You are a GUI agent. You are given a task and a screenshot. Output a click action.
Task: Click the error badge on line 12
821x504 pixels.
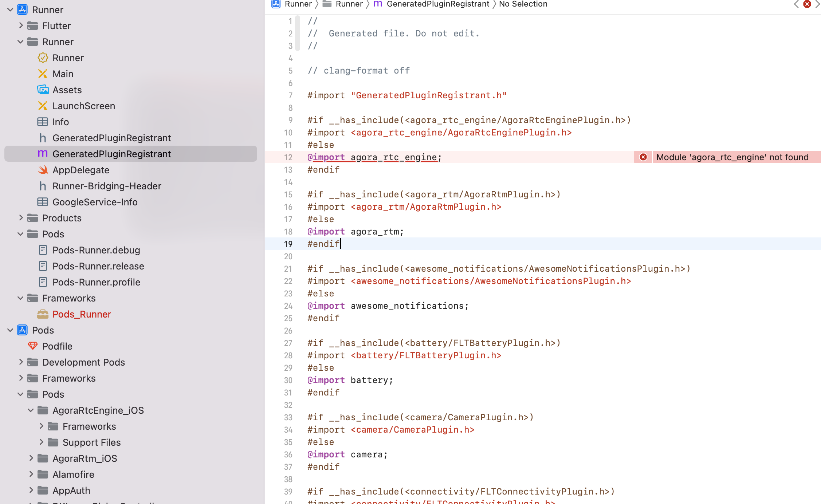point(643,157)
